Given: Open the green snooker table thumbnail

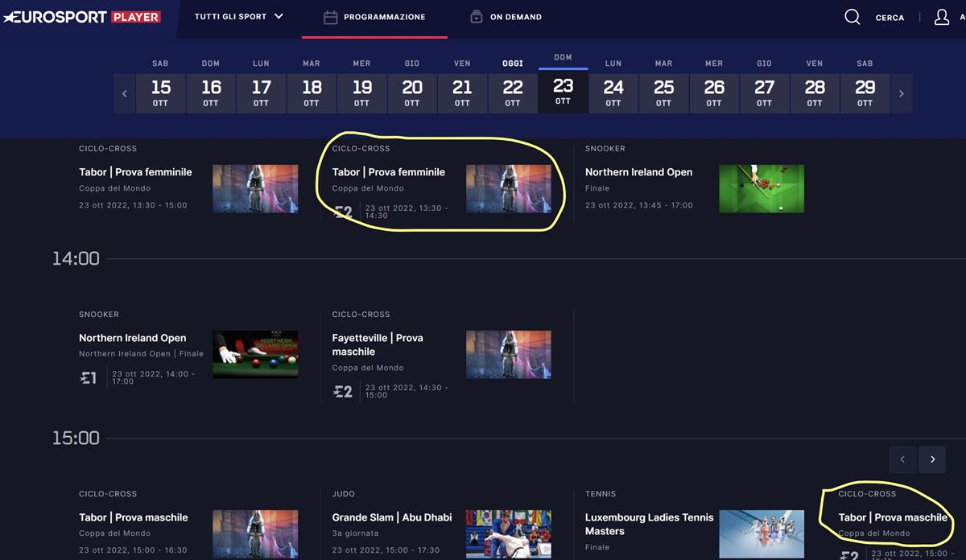Looking at the screenshot, I should point(762,188).
